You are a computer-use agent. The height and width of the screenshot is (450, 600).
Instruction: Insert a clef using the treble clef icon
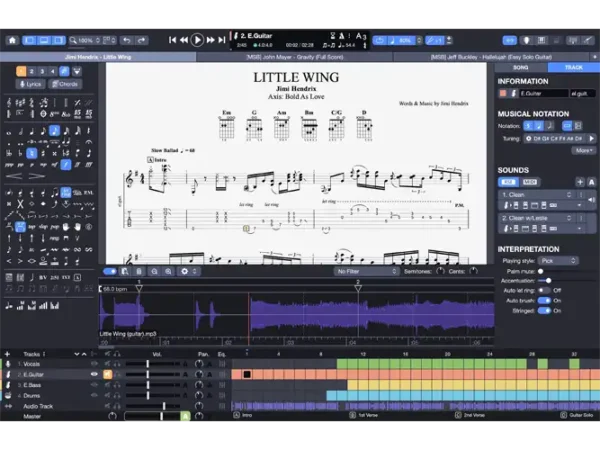pyautogui.click(x=9, y=103)
